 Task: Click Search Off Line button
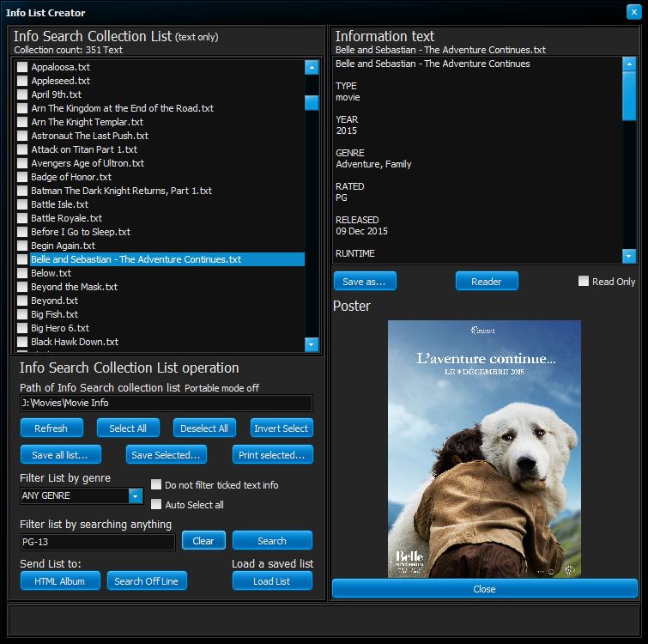(x=147, y=580)
